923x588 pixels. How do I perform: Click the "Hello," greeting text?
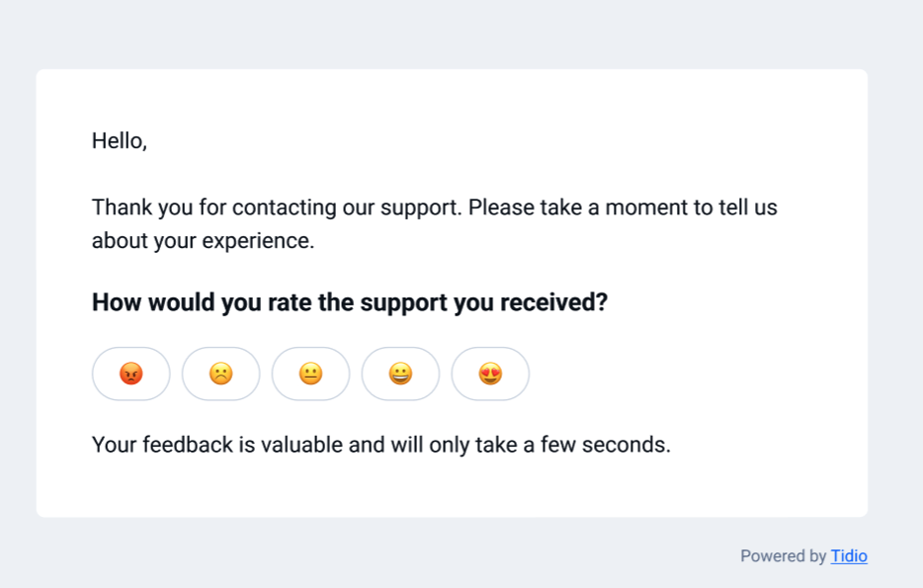click(x=120, y=141)
